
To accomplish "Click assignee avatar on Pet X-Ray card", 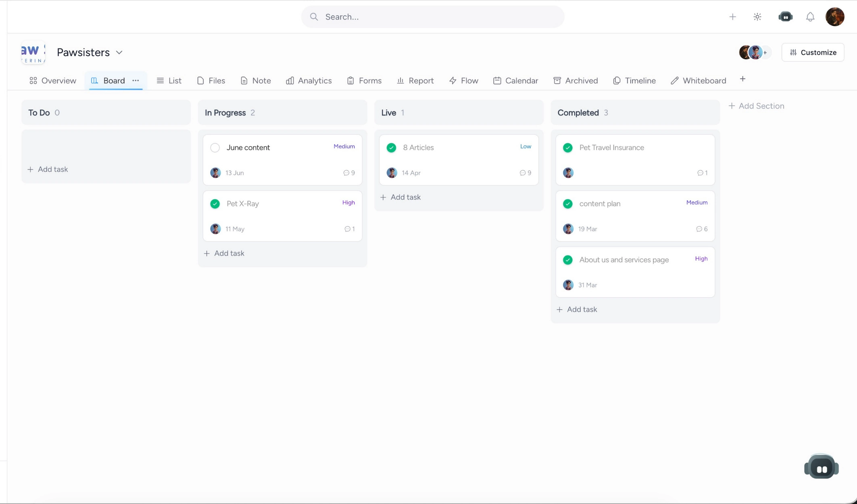I will pos(215,229).
